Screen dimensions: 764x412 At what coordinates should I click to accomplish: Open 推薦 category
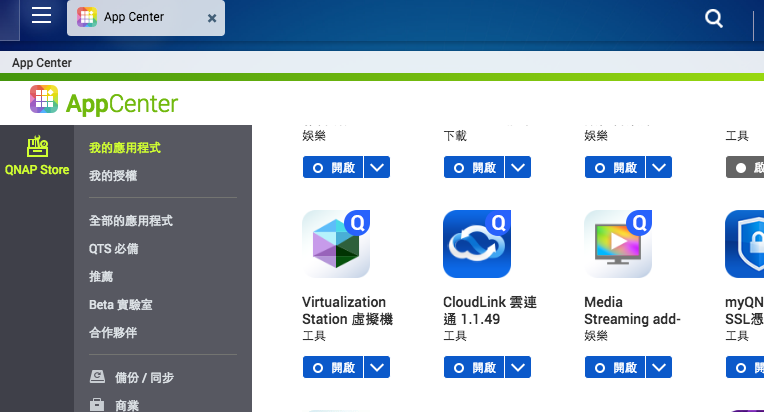click(101, 276)
